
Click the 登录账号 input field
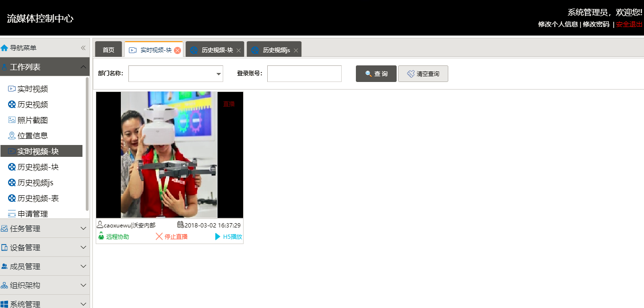(304, 74)
